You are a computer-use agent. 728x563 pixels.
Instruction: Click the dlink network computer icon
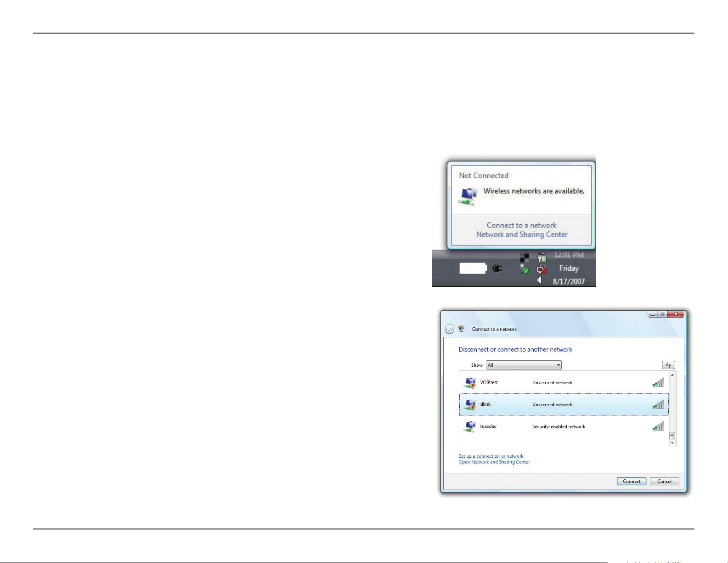470,404
